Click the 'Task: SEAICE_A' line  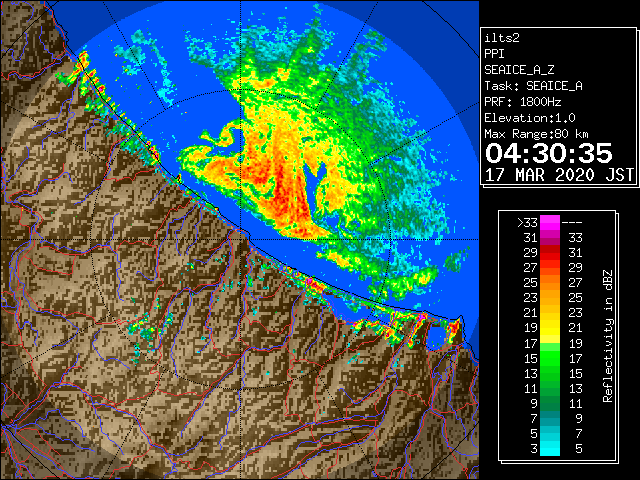pos(533,86)
